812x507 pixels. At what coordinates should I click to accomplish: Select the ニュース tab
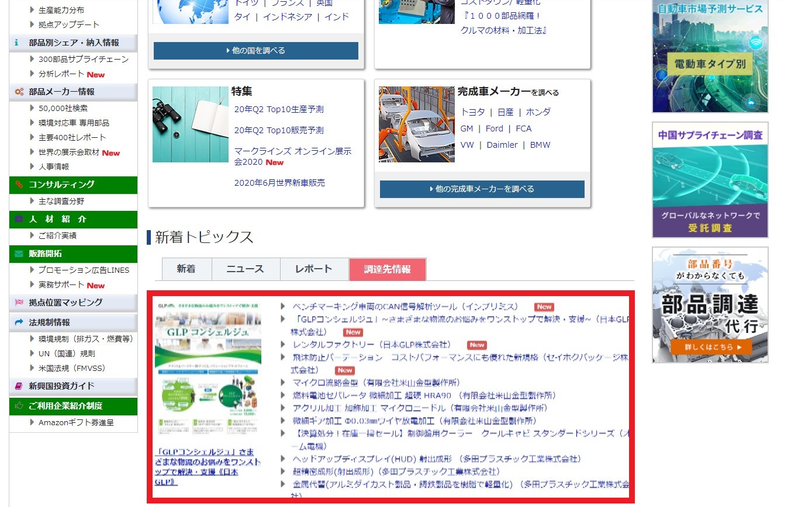click(x=246, y=269)
